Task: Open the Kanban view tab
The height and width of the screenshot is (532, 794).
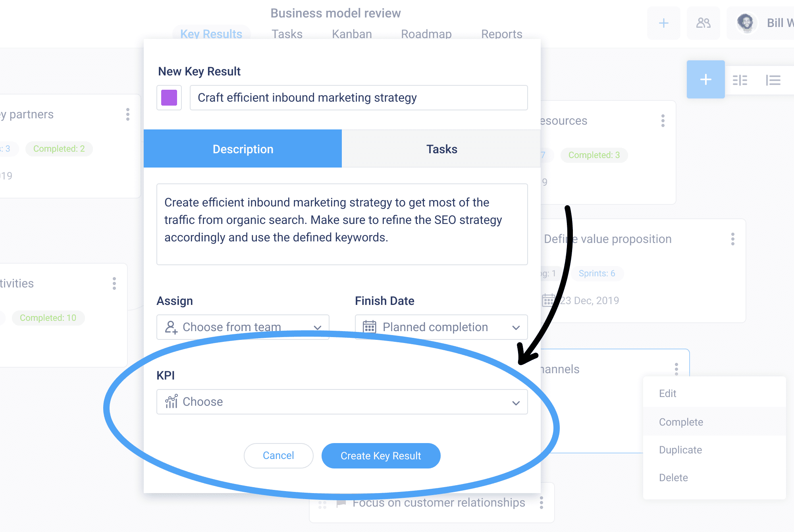Action: [352, 34]
